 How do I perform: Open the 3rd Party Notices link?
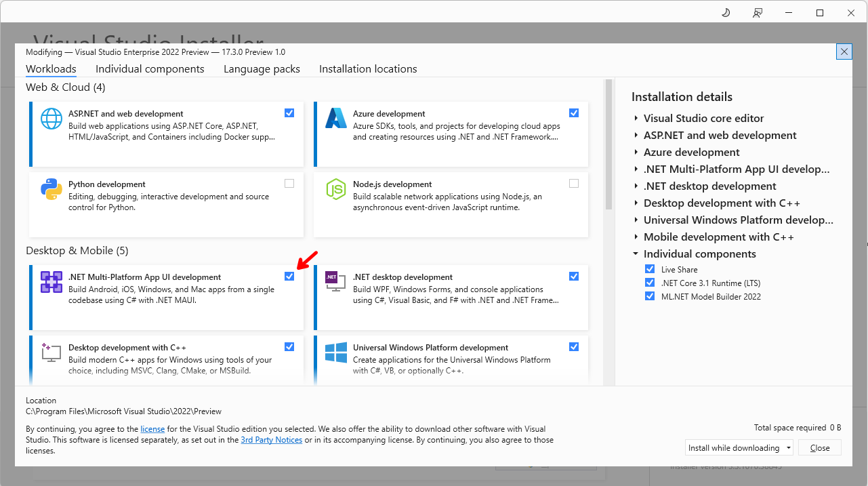click(x=271, y=440)
